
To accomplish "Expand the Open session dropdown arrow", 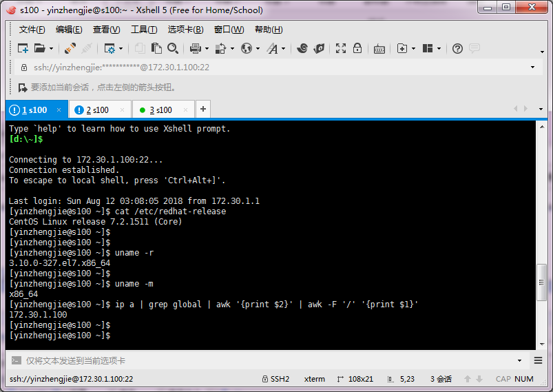I will click(x=51, y=49).
